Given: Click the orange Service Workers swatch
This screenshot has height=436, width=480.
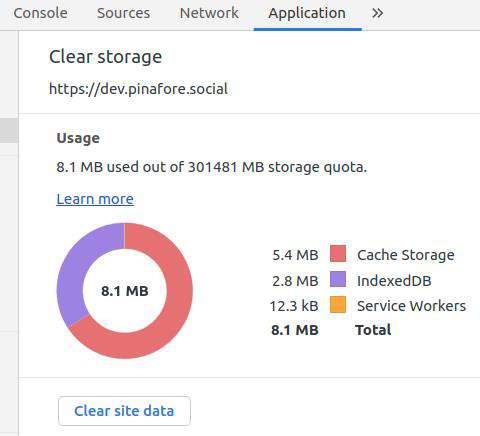Looking at the screenshot, I should point(338,305).
